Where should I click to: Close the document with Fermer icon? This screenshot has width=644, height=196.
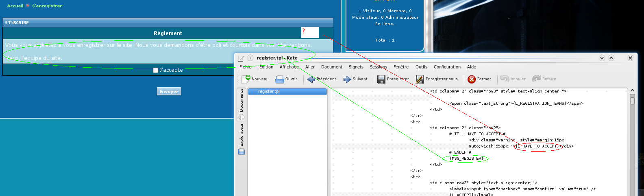(x=472, y=79)
